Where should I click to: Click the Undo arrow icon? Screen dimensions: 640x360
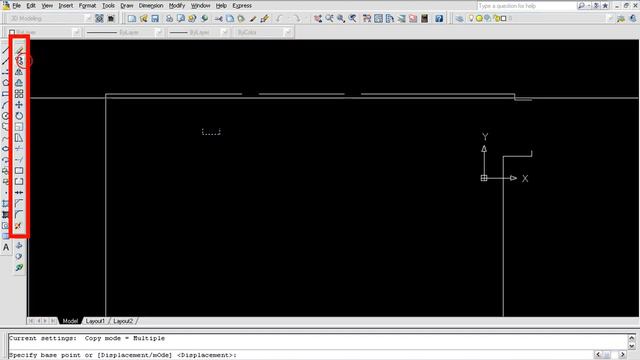tap(279, 18)
